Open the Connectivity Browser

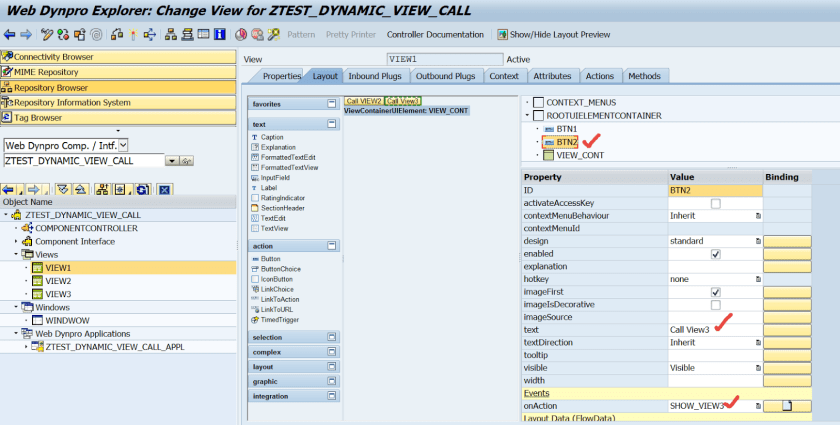pyautogui.click(x=118, y=57)
